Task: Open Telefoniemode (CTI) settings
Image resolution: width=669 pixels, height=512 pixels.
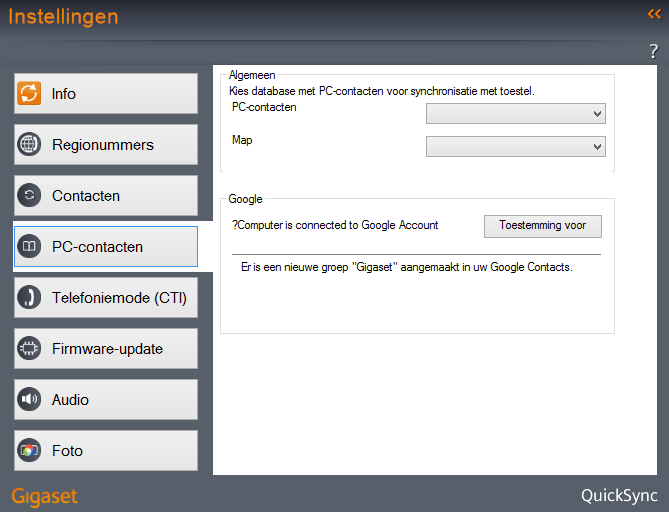Action: point(106,297)
